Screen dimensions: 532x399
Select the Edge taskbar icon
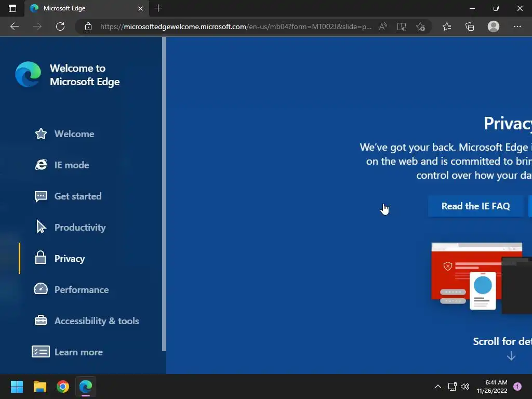coord(86,387)
